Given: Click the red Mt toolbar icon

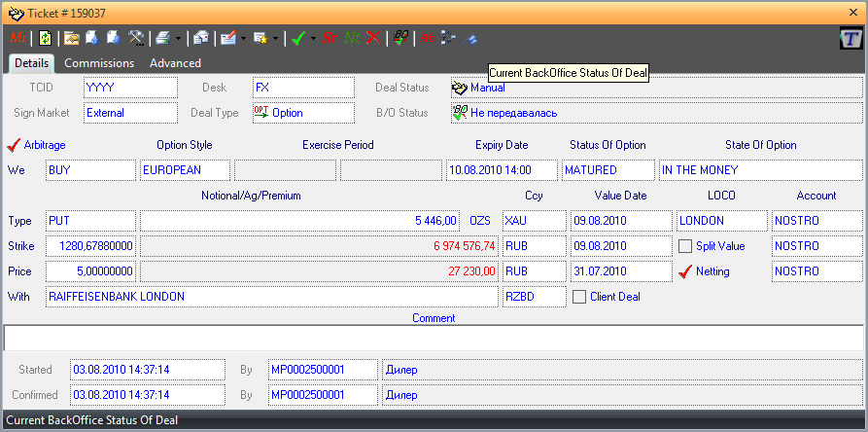Looking at the screenshot, I should [17, 38].
